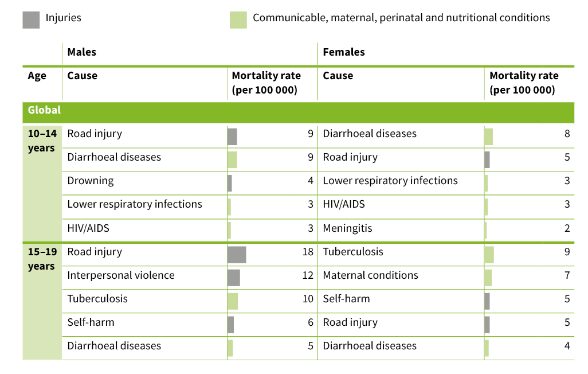Image resolution: width=588 pixels, height=374 pixels.
Task: Click the gray Injuries legend swatch
Action: point(31,20)
